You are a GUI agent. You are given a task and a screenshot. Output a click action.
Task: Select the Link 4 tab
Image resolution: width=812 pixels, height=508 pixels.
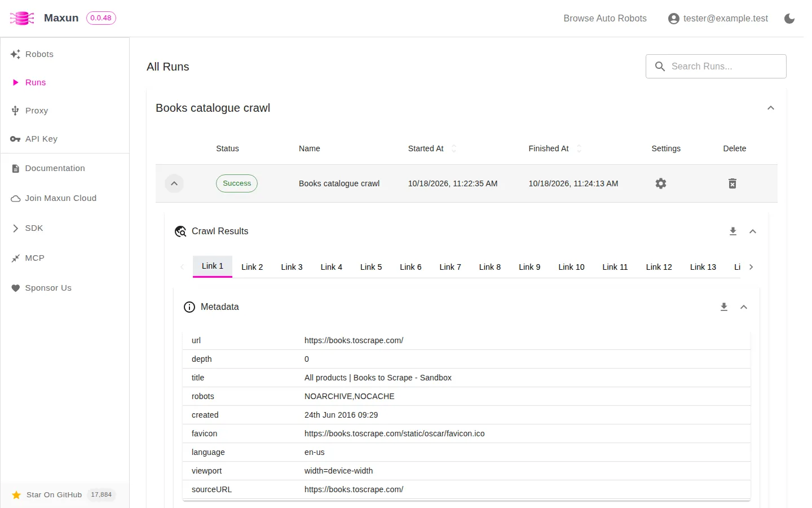click(332, 267)
